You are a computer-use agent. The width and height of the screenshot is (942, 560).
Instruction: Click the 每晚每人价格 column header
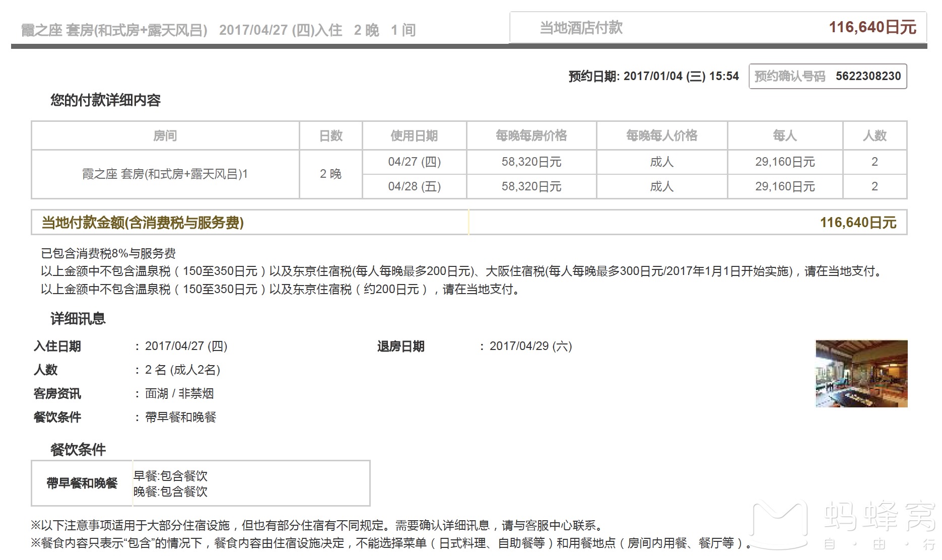click(661, 135)
